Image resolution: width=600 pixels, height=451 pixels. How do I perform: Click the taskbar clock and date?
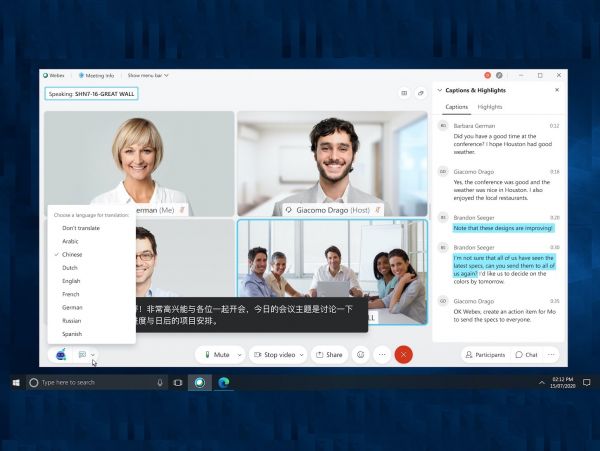(562, 383)
